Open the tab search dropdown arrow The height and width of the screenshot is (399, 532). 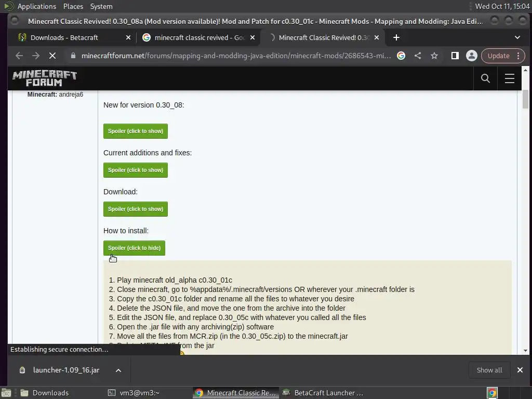tap(517, 37)
